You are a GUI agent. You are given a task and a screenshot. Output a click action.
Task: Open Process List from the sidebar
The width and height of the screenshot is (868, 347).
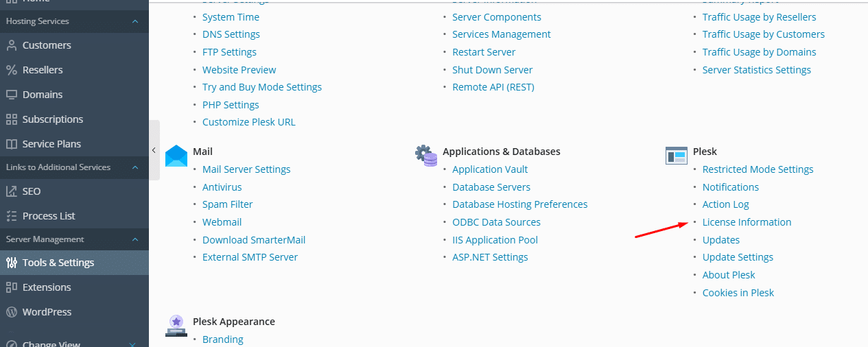(x=49, y=216)
